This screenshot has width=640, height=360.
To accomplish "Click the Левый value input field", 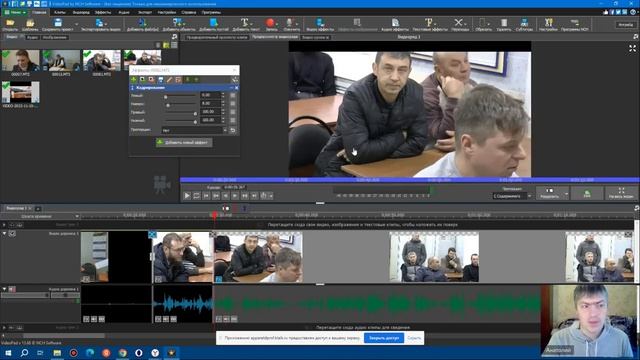I will 210,95.
